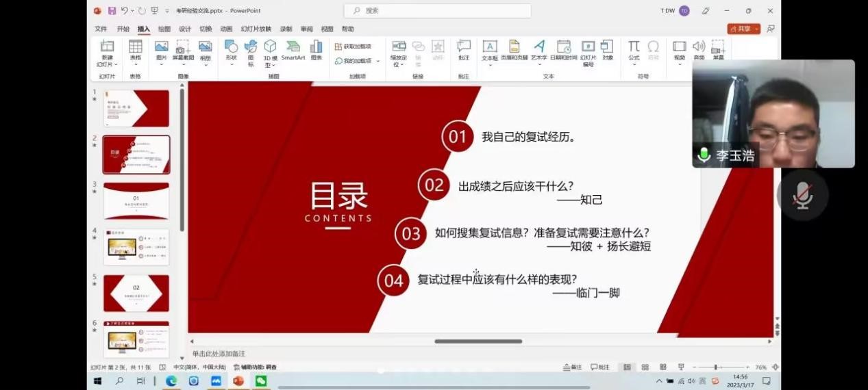Open the 幻灯片放映 slide show tab
The width and height of the screenshot is (868, 390).
[x=256, y=29]
